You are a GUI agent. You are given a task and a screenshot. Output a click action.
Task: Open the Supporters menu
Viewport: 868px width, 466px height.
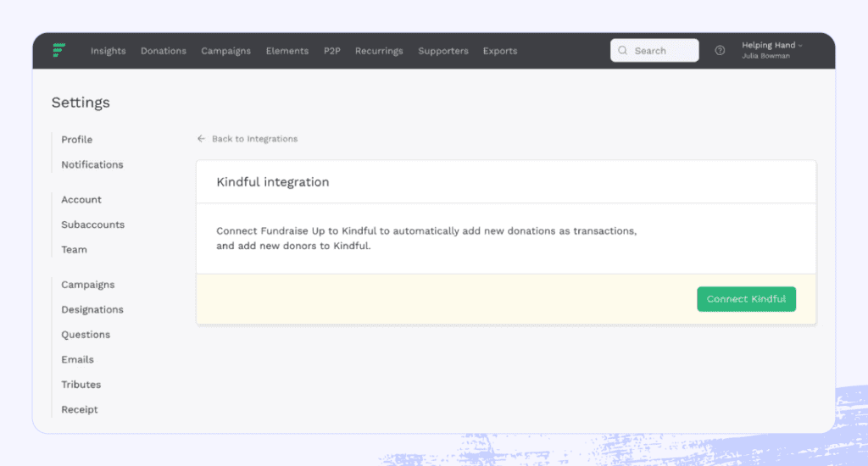coord(442,50)
